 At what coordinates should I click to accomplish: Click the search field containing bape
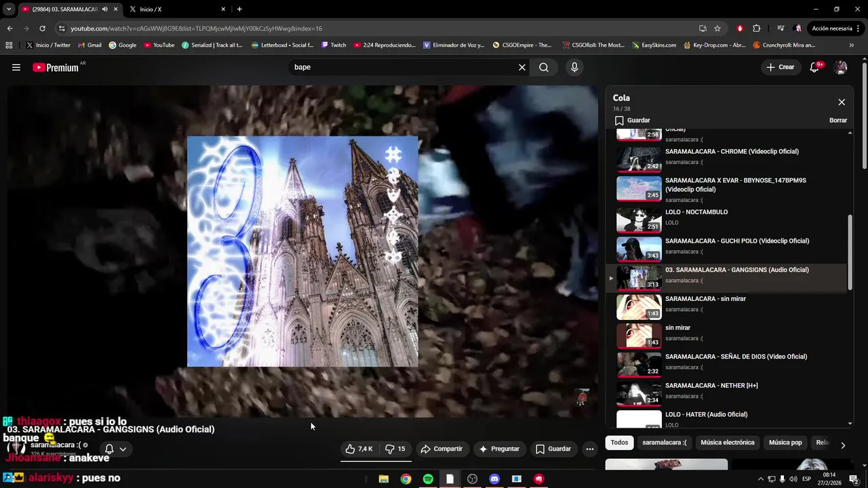(x=404, y=67)
